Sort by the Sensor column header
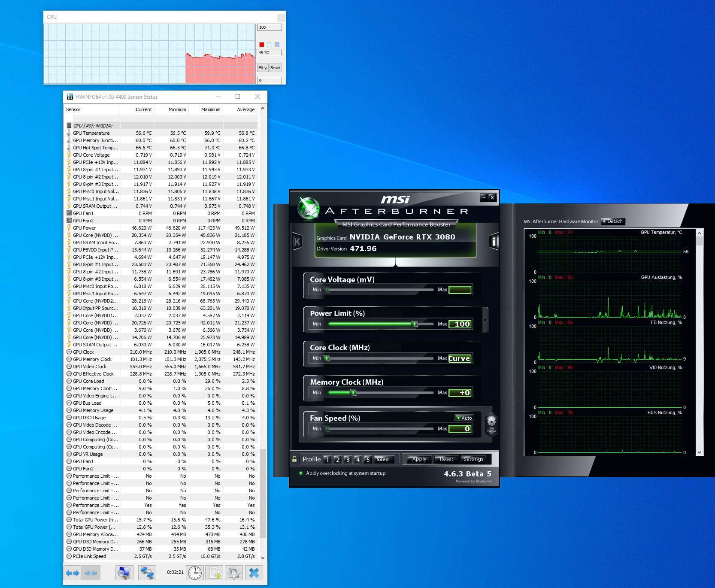The width and height of the screenshot is (715, 588). tap(92, 109)
